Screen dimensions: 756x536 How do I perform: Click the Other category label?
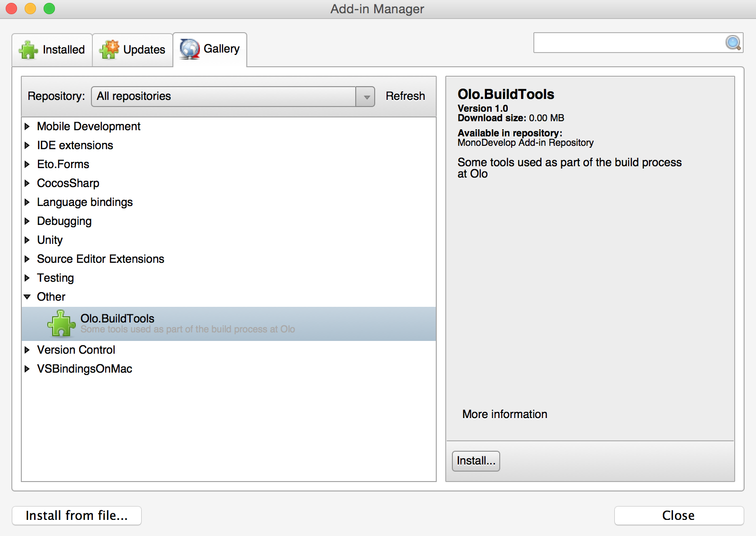tap(51, 297)
